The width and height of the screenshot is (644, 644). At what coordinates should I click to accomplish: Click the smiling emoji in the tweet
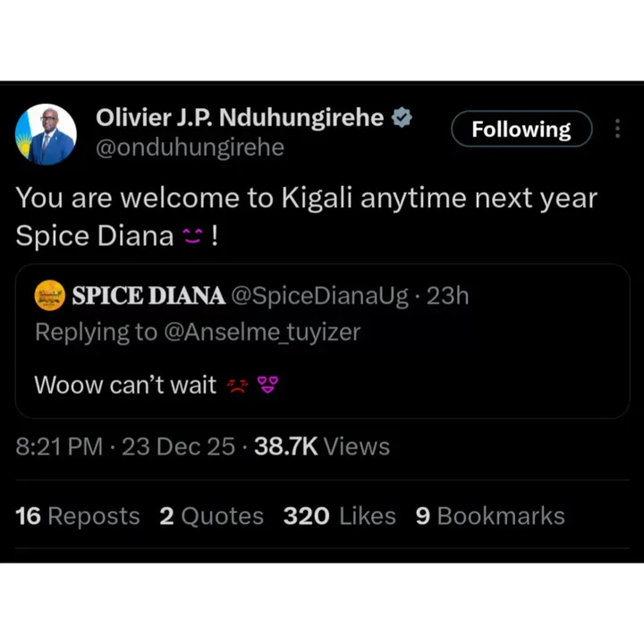(192, 236)
